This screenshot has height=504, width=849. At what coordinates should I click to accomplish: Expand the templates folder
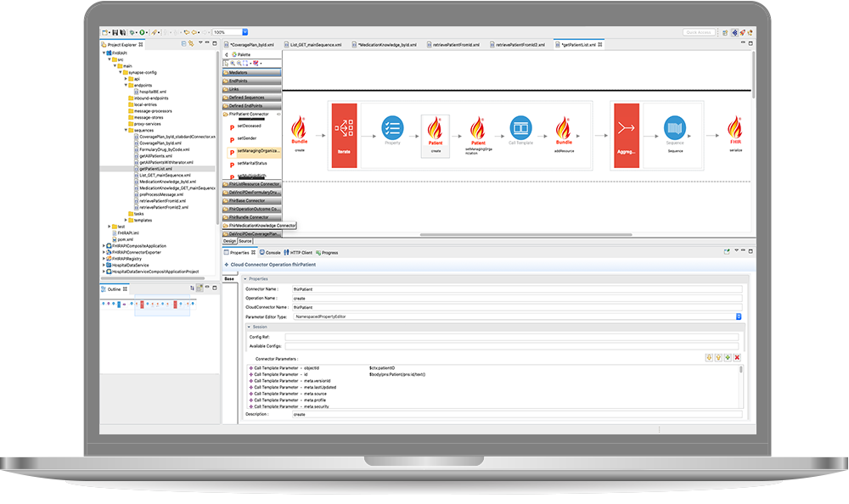[x=126, y=221]
